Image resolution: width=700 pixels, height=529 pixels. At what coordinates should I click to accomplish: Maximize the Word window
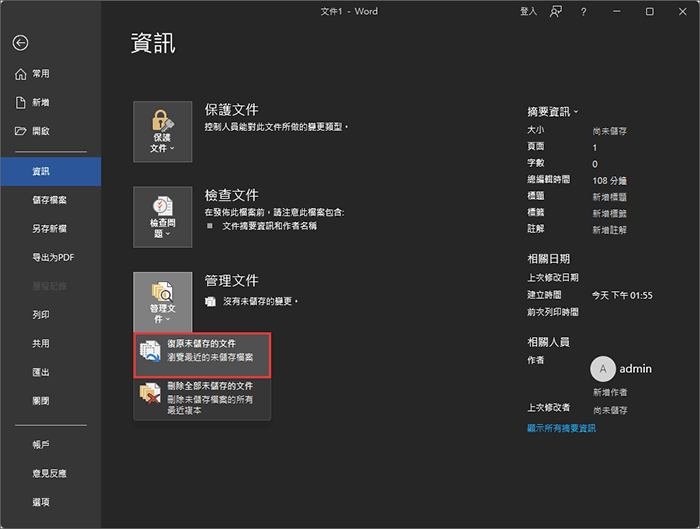click(x=650, y=12)
